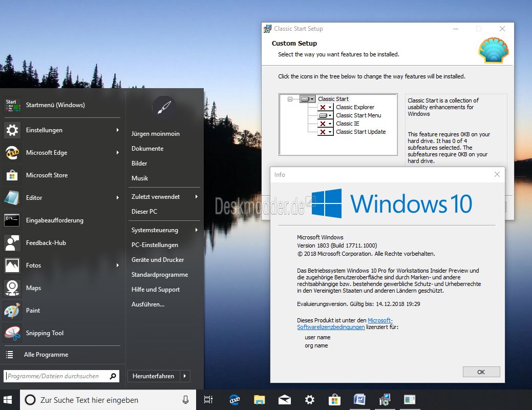The height and width of the screenshot is (410, 532).
Task: Open Geräte und Drucker
Action: point(157,260)
